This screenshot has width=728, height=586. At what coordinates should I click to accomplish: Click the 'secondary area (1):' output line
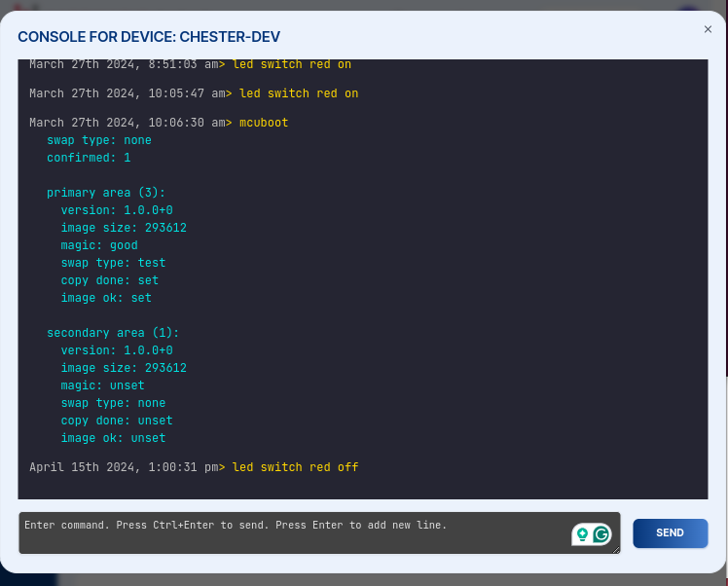pyautogui.click(x=113, y=333)
